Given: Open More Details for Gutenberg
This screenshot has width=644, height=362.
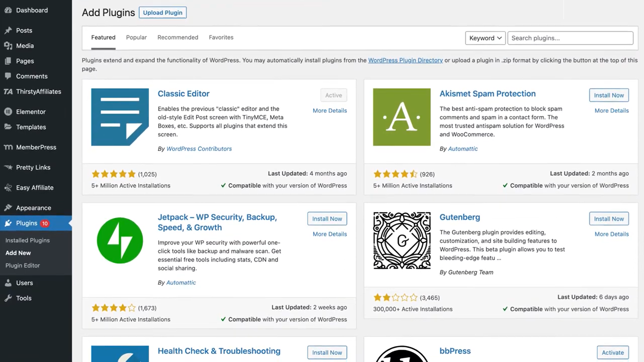Looking at the screenshot, I should (x=611, y=234).
